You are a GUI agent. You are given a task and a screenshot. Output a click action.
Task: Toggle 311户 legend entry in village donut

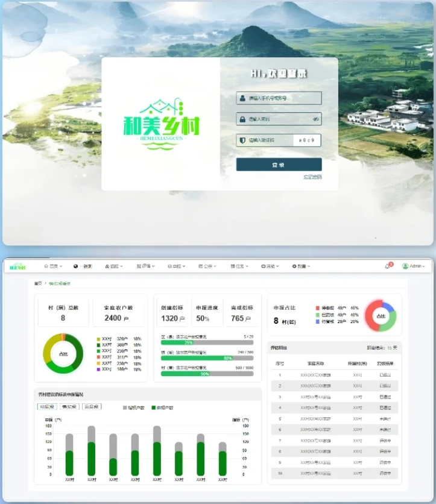click(119, 357)
